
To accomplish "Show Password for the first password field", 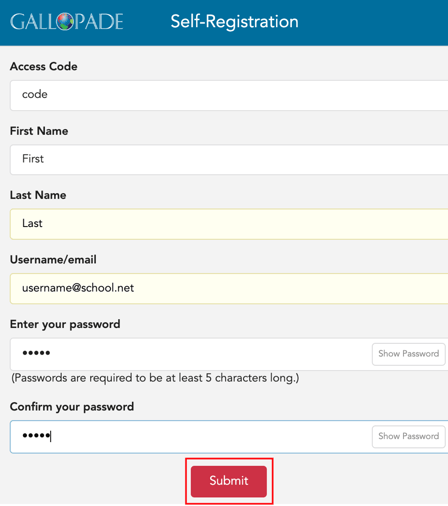I will coord(408,354).
